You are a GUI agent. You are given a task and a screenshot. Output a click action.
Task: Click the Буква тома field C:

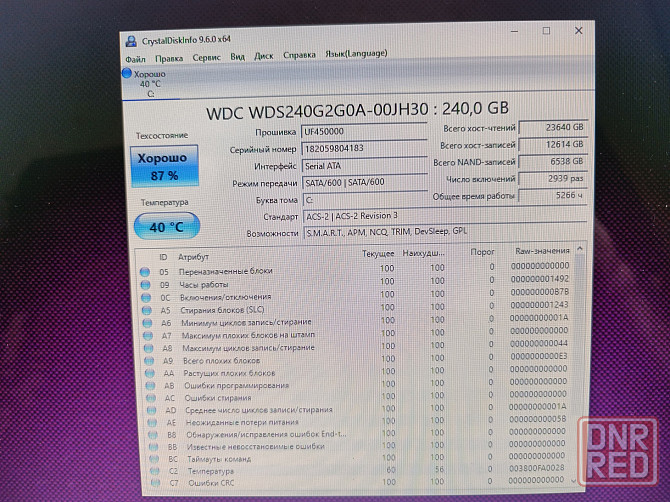coord(365,199)
